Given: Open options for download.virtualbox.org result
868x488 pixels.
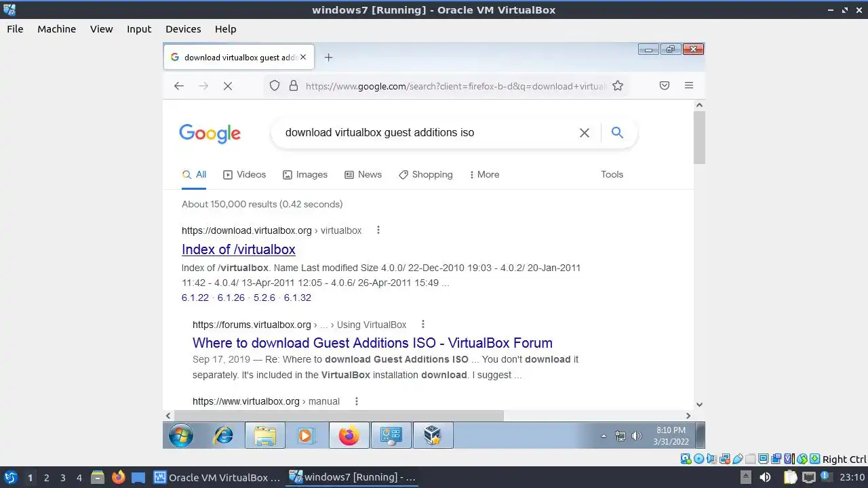Looking at the screenshot, I should point(378,230).
